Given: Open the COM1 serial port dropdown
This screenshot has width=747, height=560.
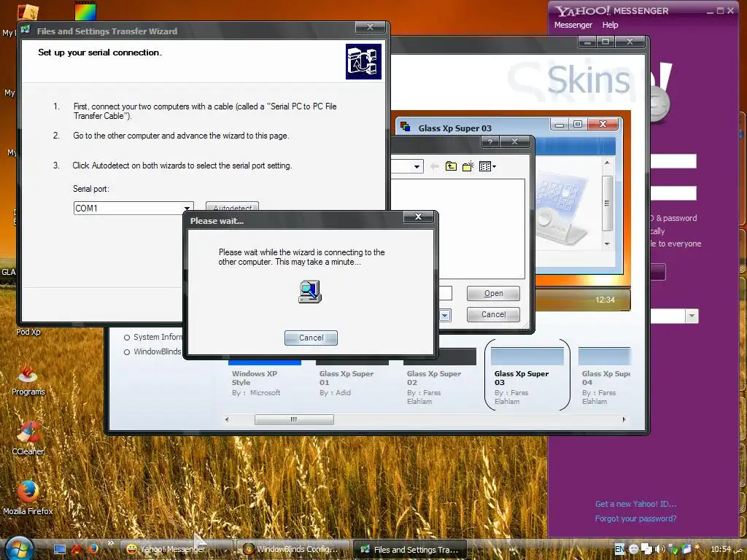Looking at the screenshot, I should 187,208.
